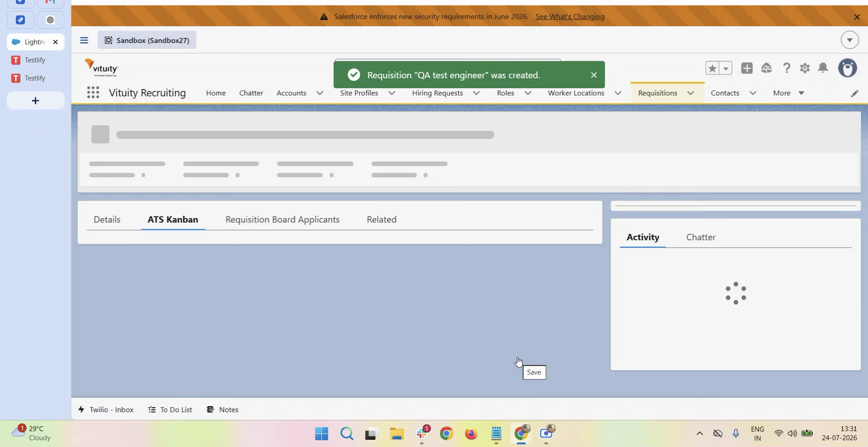Open the Windows Start menu
The width and height of the screenshot is (868, 447).
(321, 434)
